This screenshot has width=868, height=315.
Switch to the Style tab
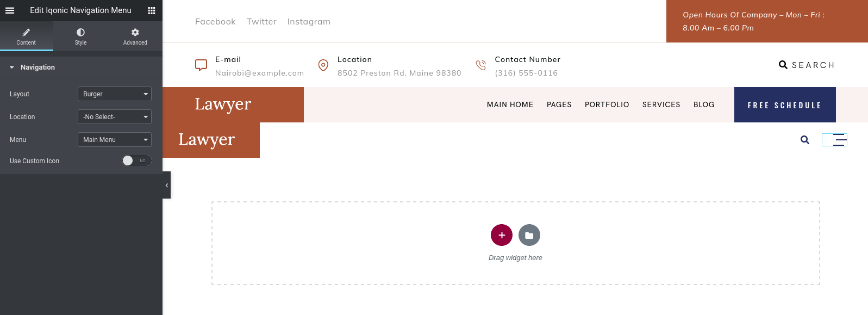(80, 36)
